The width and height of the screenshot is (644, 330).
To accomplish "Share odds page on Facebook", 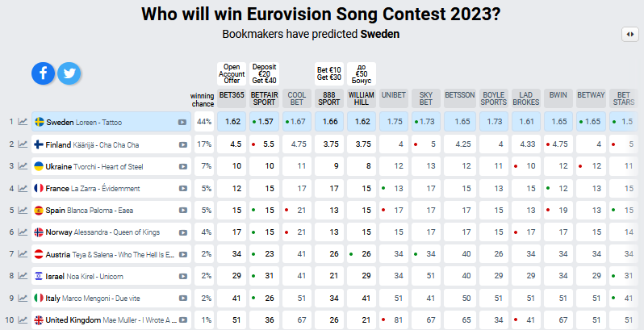I will click(x=44, y=73).
